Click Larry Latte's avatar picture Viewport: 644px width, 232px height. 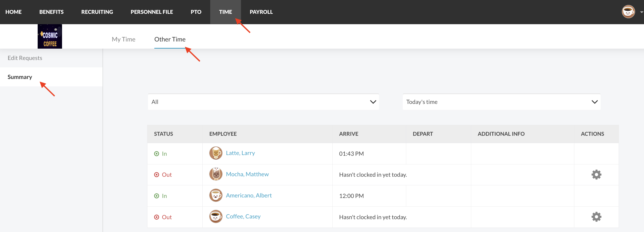click(215, 153)
